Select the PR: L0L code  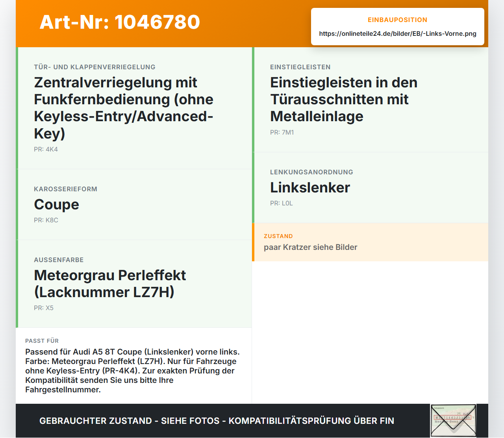pyautogui.click(x=282, y=203)
